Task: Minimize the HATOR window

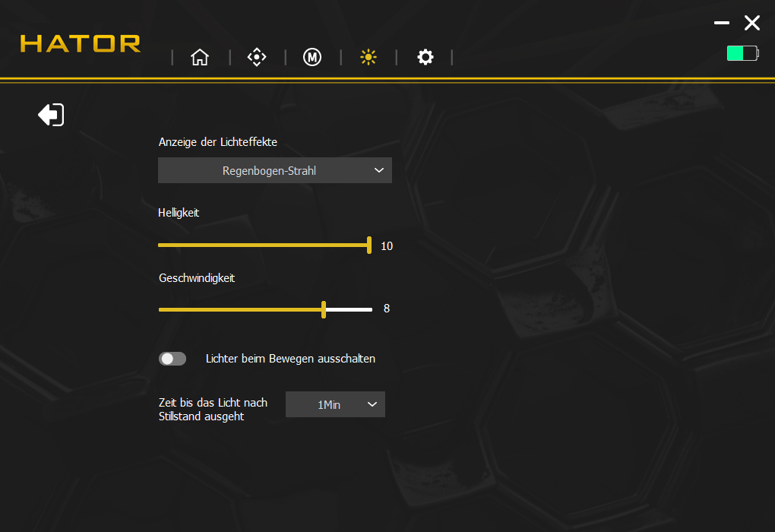Action: coord(721,23)
